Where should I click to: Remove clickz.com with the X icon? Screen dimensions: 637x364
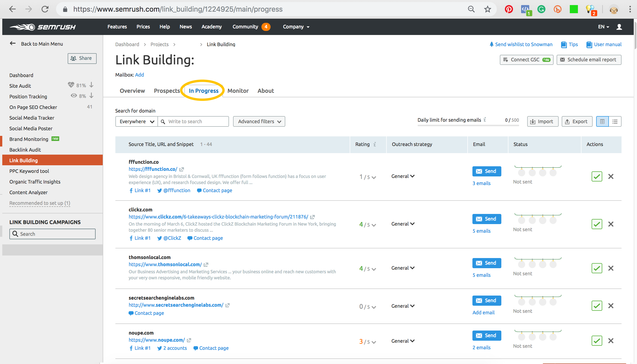(611, 224)
